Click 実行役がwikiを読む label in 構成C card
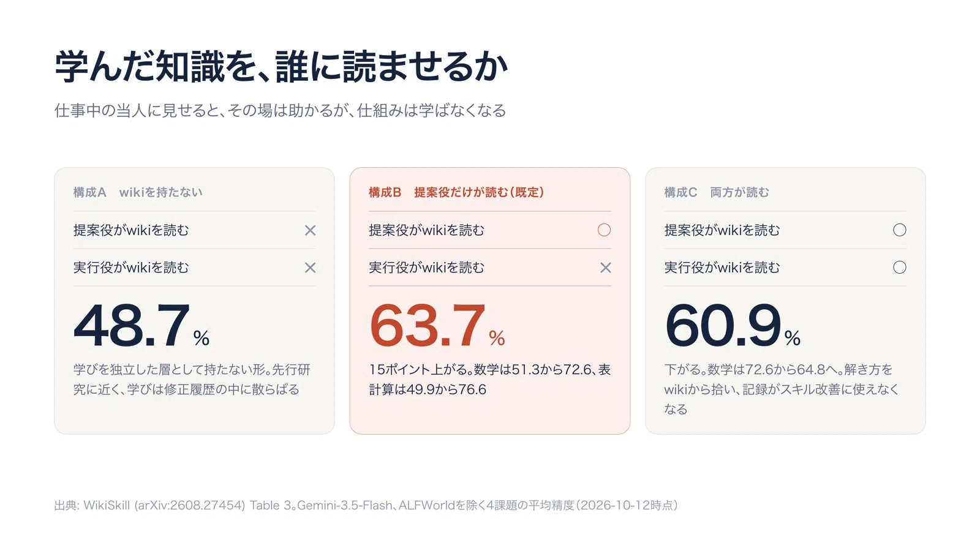 click(722, 268)
